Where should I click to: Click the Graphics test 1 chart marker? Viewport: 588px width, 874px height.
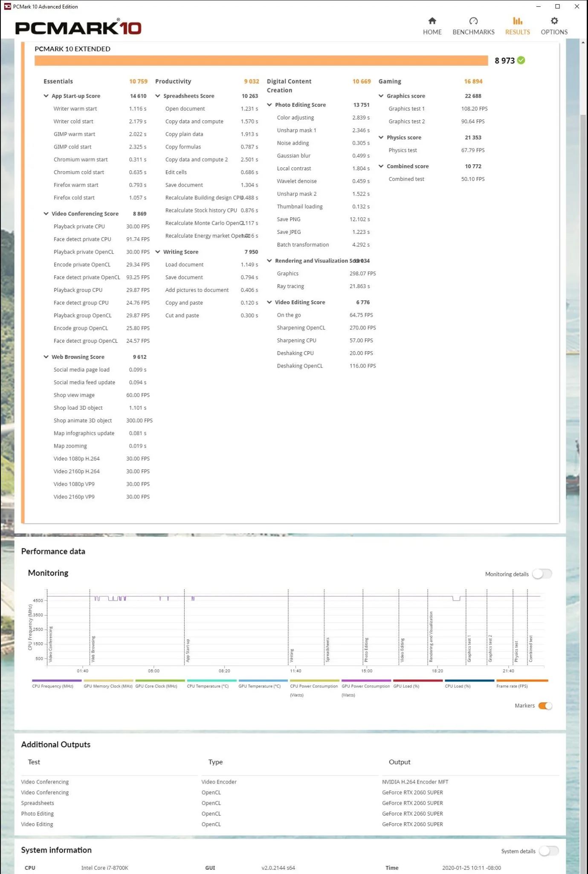point(469,649)
